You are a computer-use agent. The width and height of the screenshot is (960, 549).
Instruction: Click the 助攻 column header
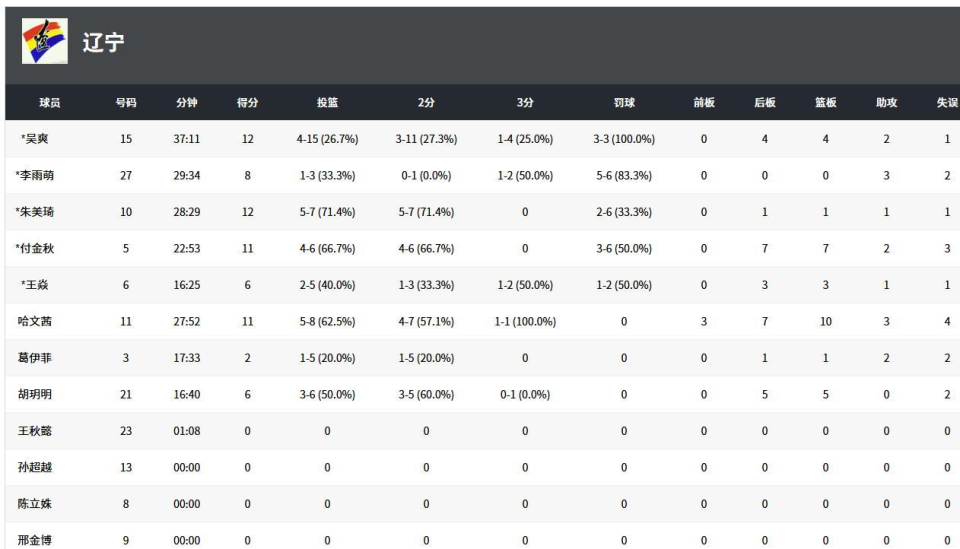point(886,102)
